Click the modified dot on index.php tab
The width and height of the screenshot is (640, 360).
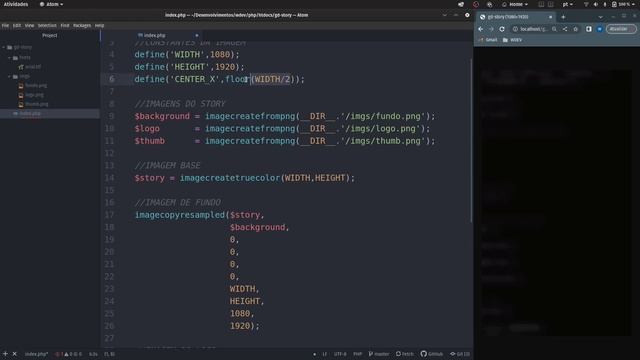coord(197,36)
